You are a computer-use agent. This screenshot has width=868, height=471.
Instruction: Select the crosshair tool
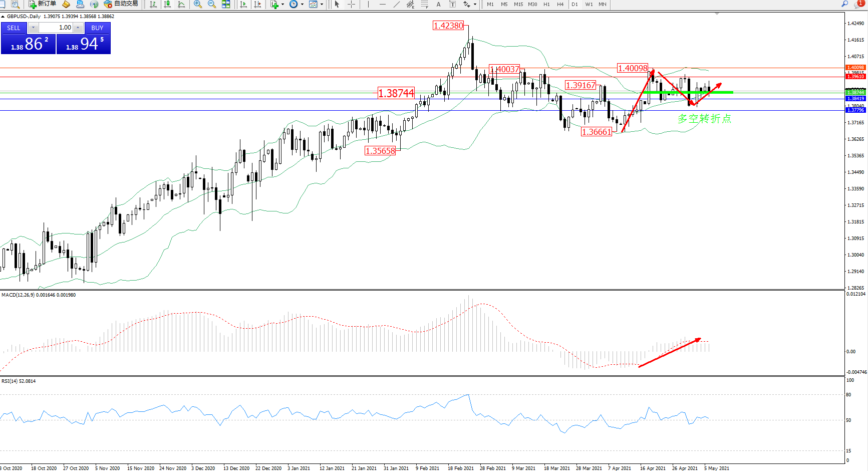pos(352,4)
